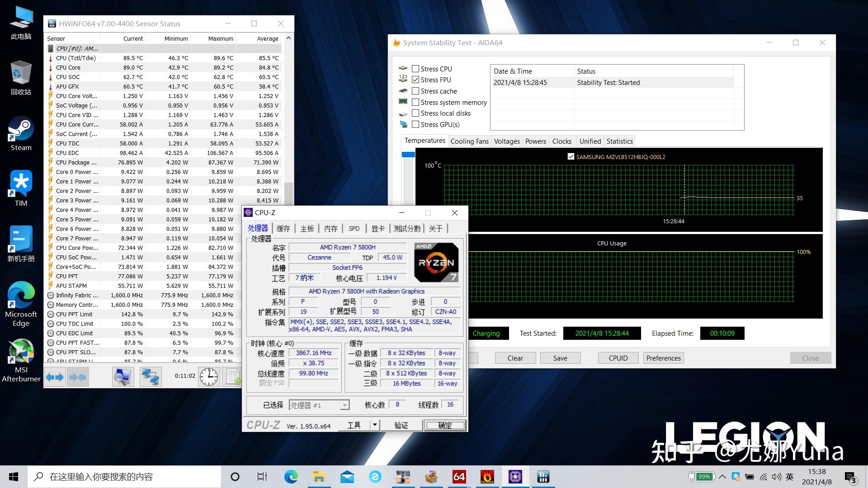Open the 工具 dropdown arrow in CPU-Z
This screenshot has height=488, width=868.
[374, 425]
